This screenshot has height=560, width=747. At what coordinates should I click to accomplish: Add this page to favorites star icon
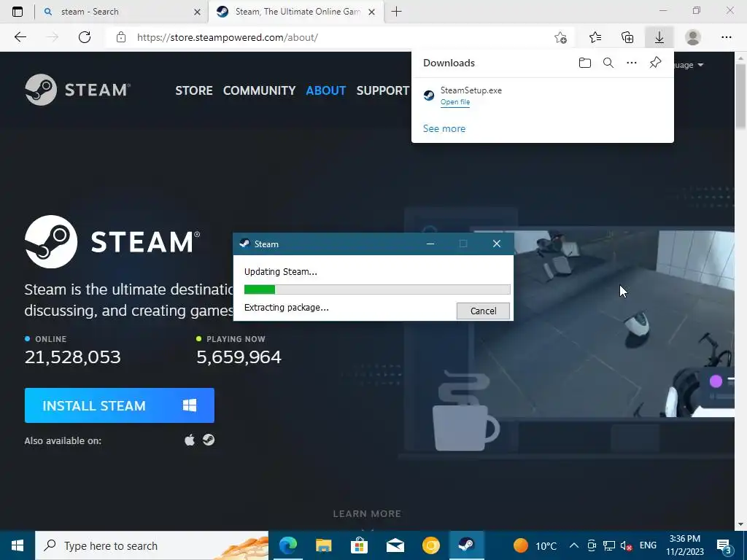point(561,37)
